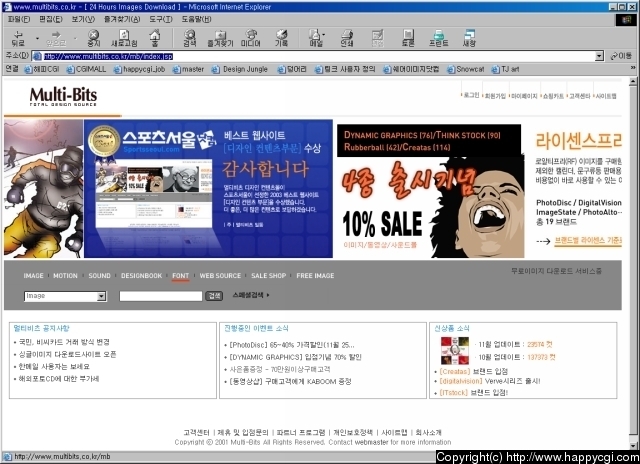
Task: Click the Print toolbar icon
Action: (x=347, y=38)
